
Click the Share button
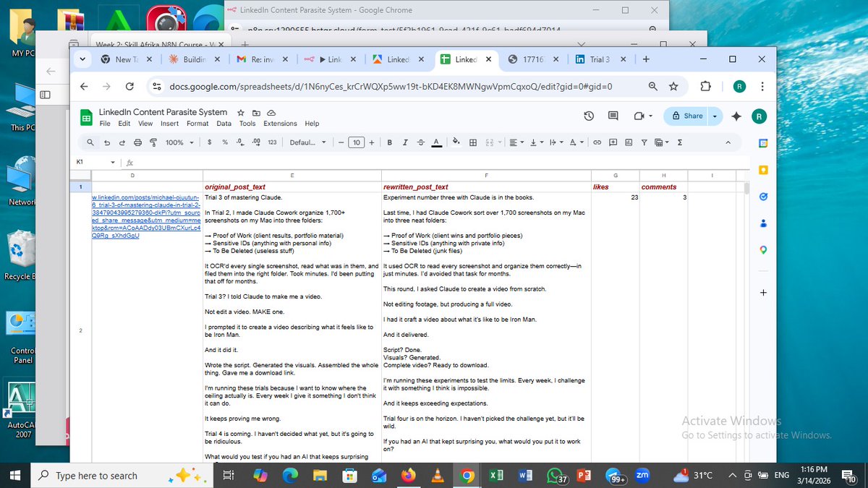click(x=686, y=116)
